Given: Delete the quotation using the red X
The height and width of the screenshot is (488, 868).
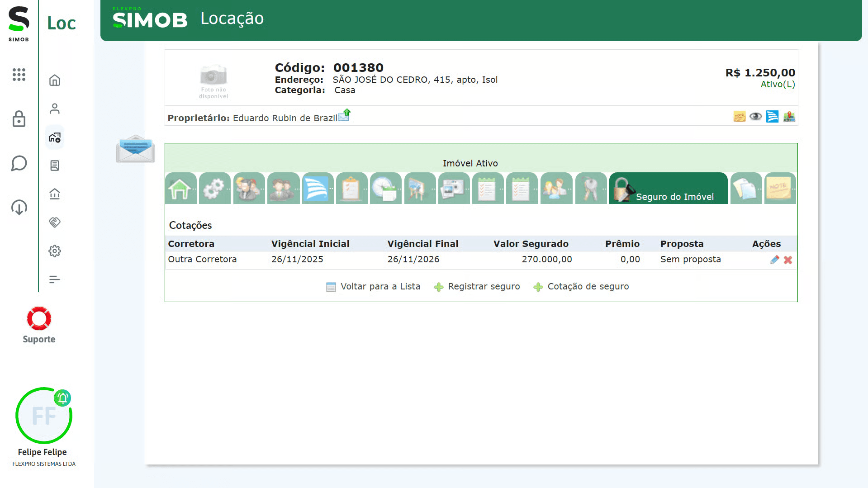Looking at the screenshot, I should tap(788, 260).
